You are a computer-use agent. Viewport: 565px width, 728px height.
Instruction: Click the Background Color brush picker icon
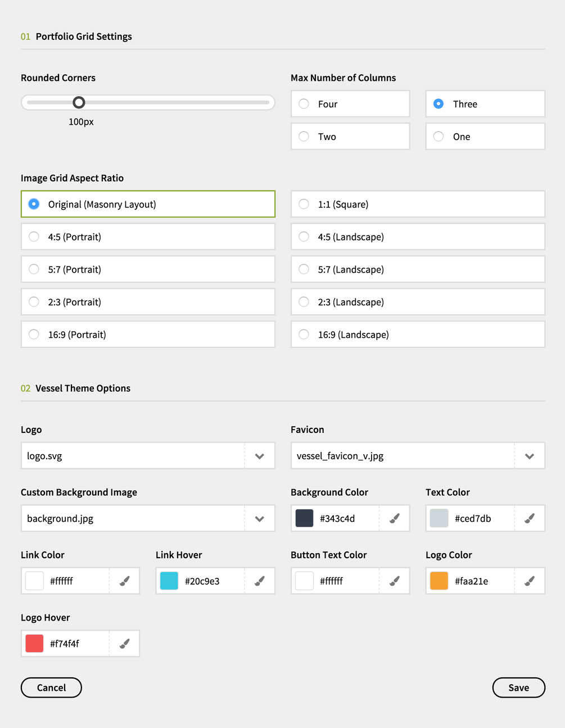point(395,518)
